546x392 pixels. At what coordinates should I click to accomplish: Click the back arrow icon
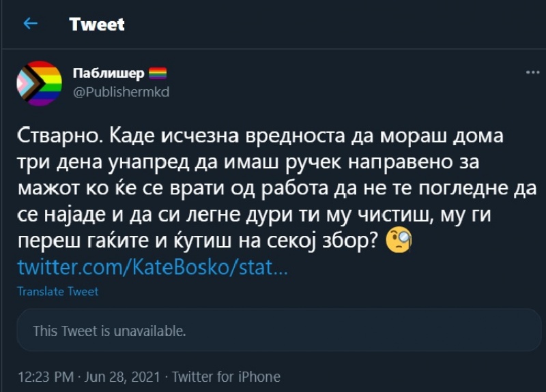pyautogui.click(x=30, y=24)
